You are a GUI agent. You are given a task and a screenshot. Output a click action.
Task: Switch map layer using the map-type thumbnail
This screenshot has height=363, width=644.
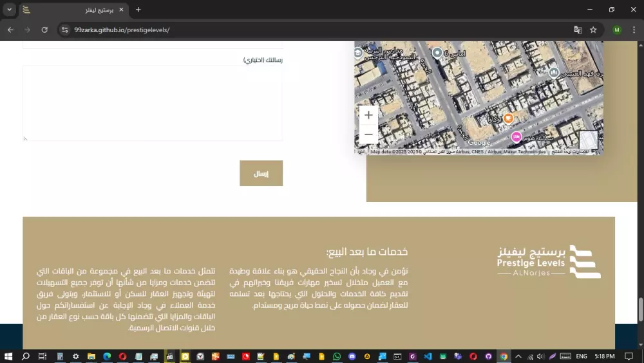coord(588,140)
